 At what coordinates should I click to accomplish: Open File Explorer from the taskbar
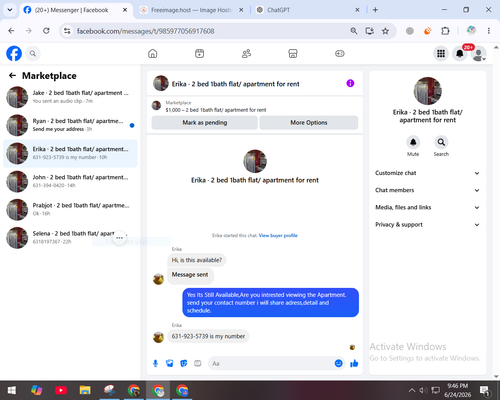(x=85, y=390)
